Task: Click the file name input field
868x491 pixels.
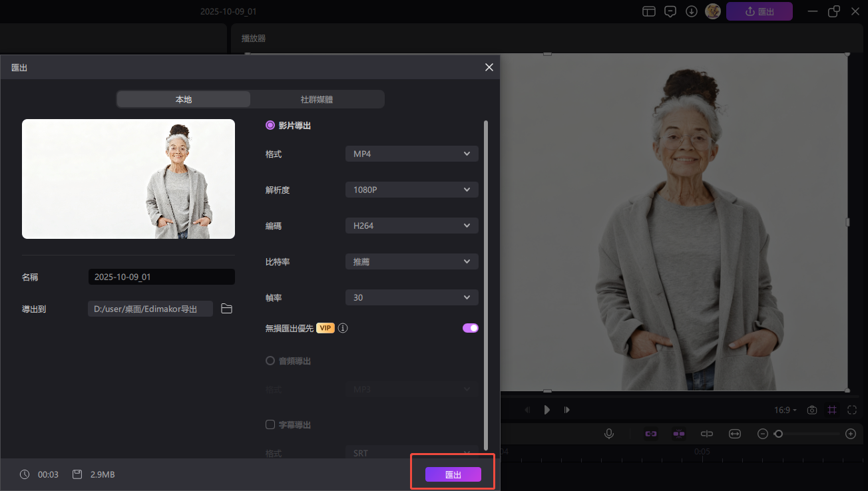Action: pos(161,277)
